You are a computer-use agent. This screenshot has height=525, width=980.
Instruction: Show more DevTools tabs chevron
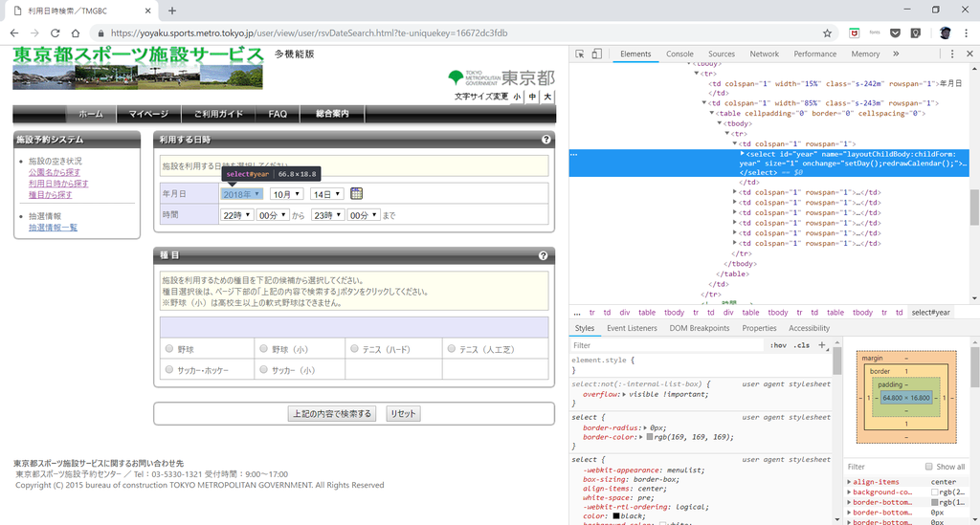(896, 55)
